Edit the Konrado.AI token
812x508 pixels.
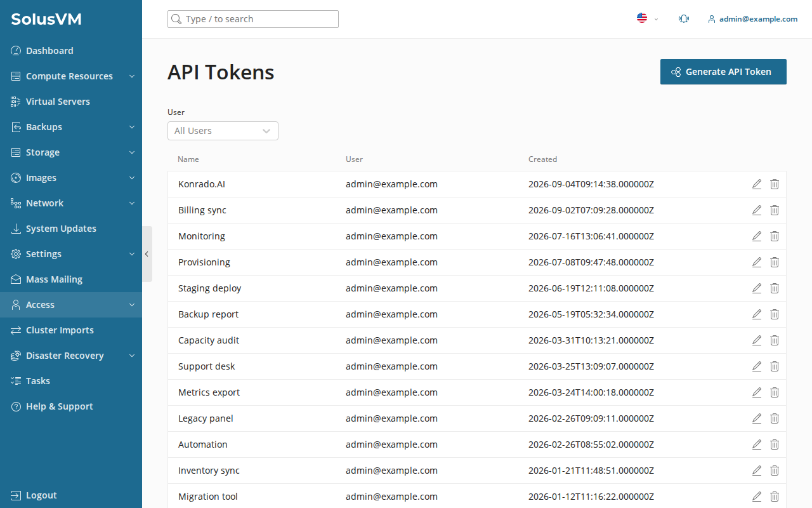[756, 184]
